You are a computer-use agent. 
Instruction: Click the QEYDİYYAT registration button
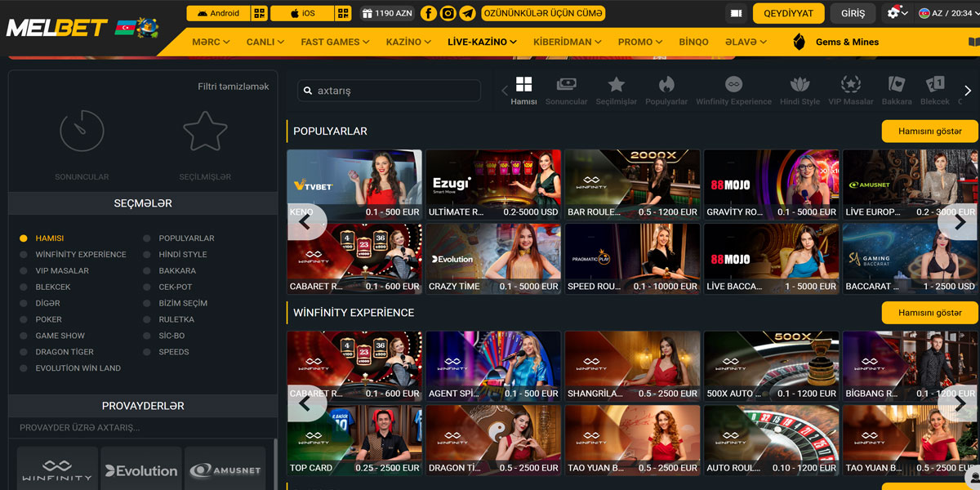(x=787, y=13)
